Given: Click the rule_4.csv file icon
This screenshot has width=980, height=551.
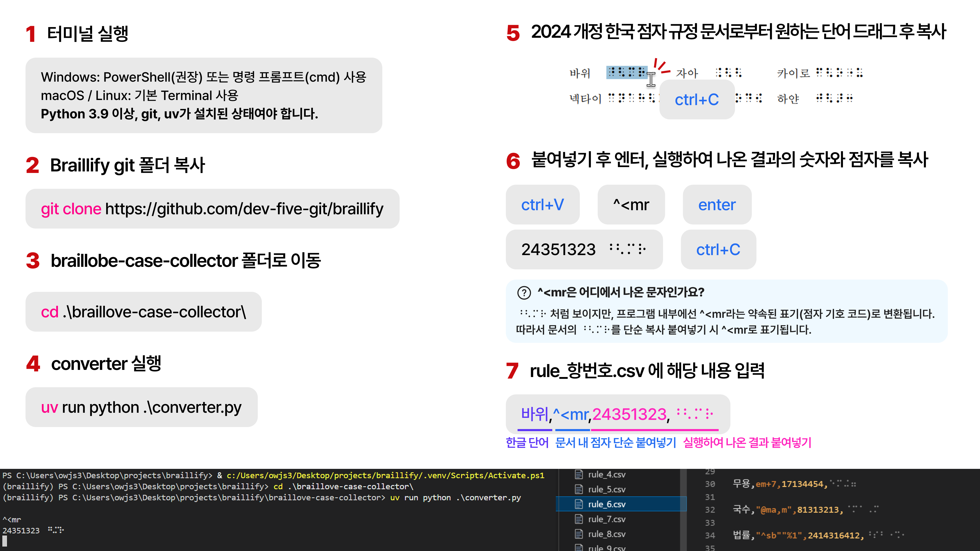Looking at the screenshot, I should tap(579, 474).
